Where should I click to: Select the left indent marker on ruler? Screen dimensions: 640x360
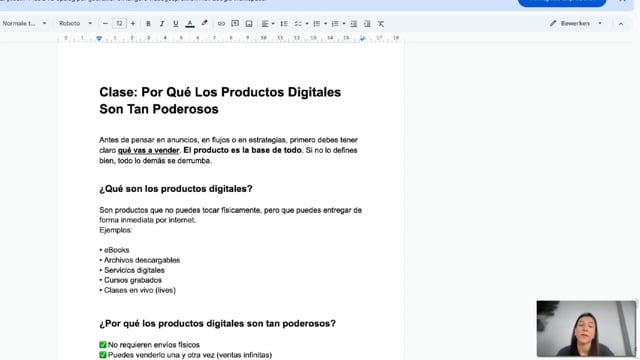(x=99, y=38)
